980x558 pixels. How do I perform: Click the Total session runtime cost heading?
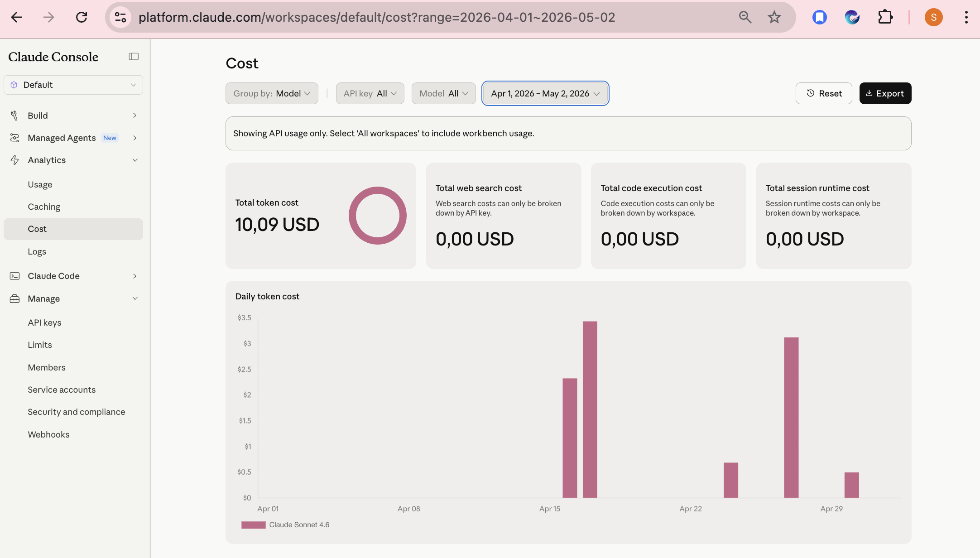[x=817, y=188]
